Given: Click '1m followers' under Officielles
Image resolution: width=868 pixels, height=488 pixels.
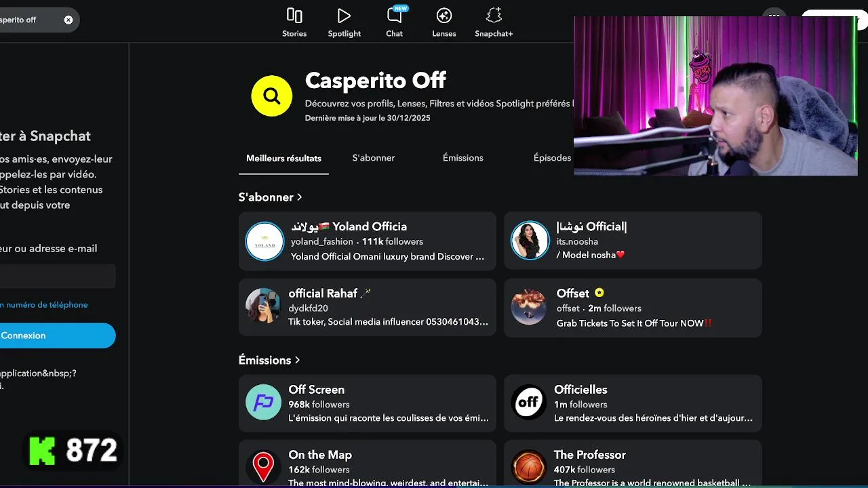Looking at the screenshot, I should pyautogui.click(x=580, y=405).
